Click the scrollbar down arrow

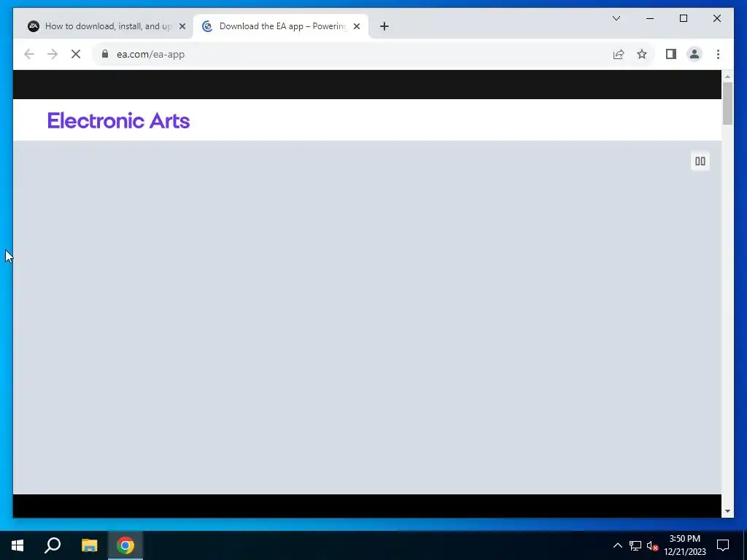pos(727,511)
